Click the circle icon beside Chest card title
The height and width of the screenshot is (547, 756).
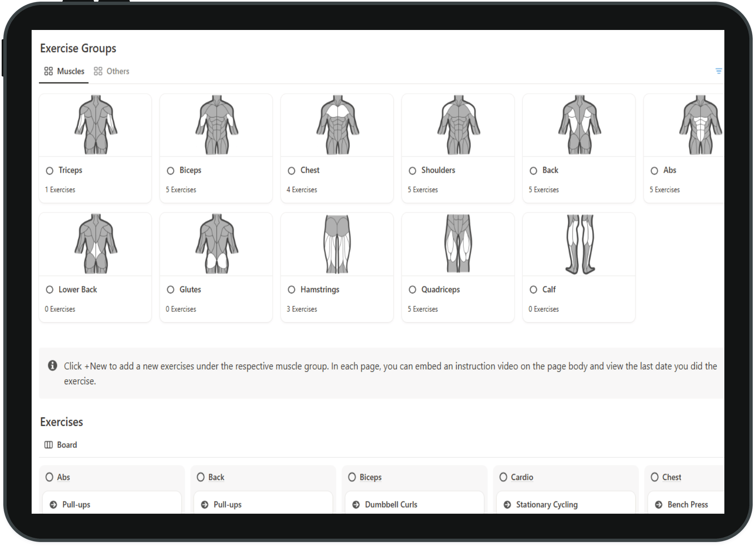click(291, 171)
